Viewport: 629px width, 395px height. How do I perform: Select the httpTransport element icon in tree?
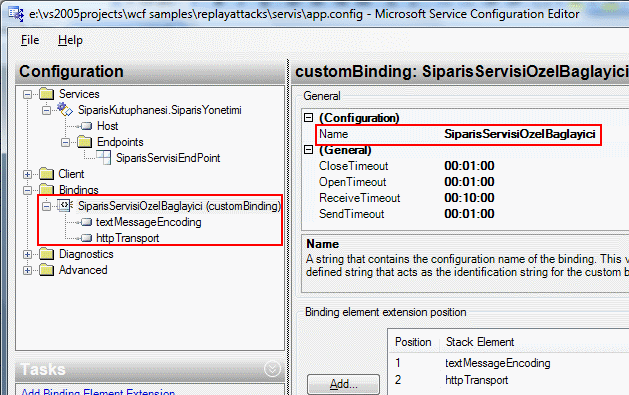coord(86,238)
